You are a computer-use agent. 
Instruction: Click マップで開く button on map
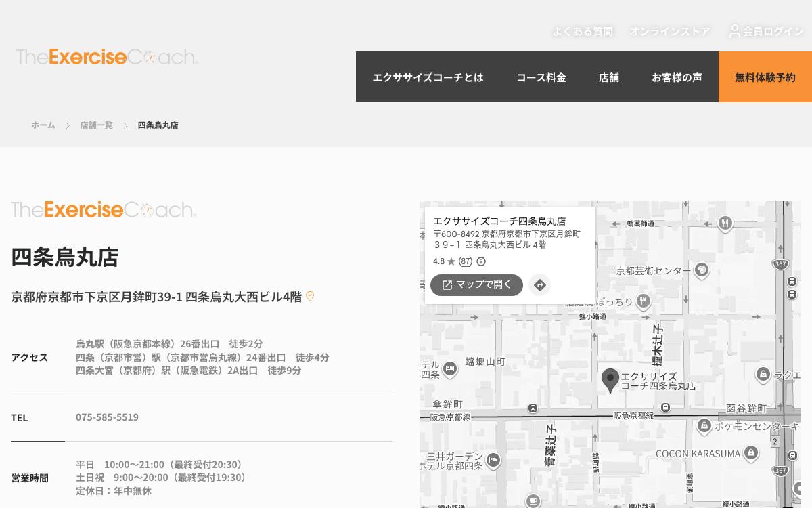click(x=476, y=285)
